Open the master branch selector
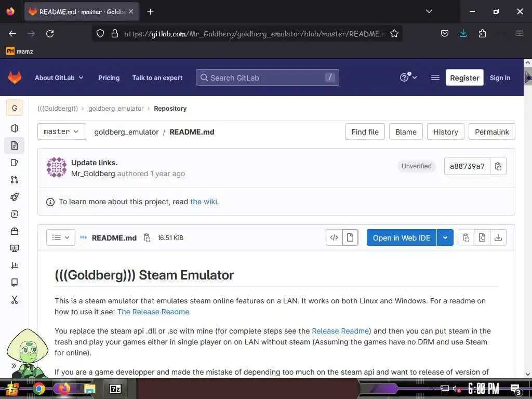The height and width of the screenshot is (399, 532). pyautogui.click(x=61, y=131)
